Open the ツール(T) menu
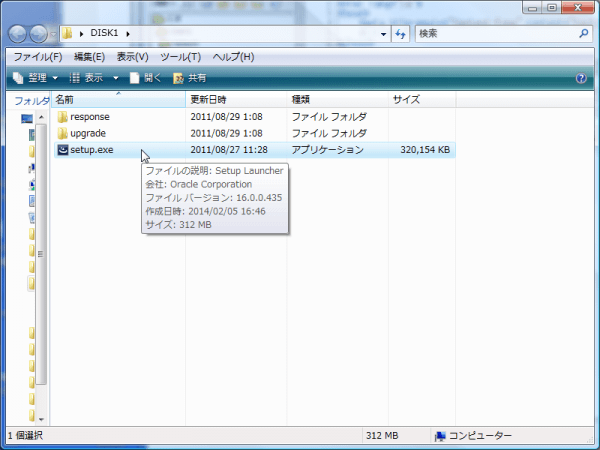 pos(180,57)
